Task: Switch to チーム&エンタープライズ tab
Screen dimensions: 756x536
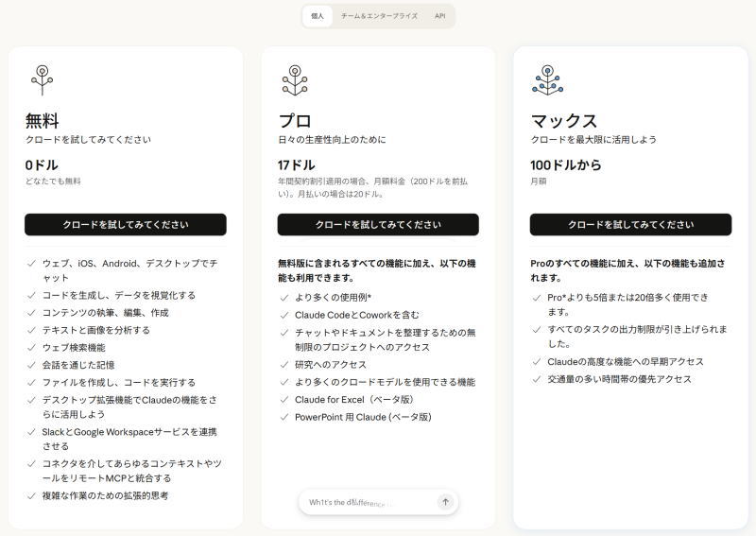Action: point(379,16)
